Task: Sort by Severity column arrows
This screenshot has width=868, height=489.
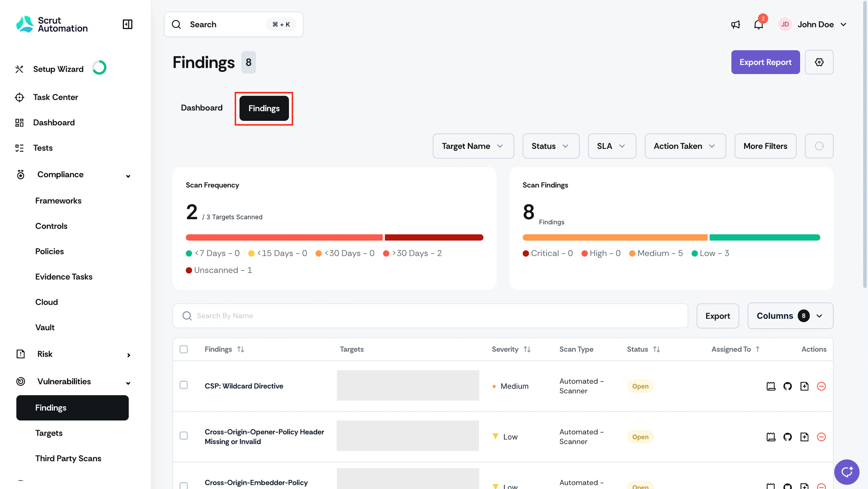Action: point(527,349)
